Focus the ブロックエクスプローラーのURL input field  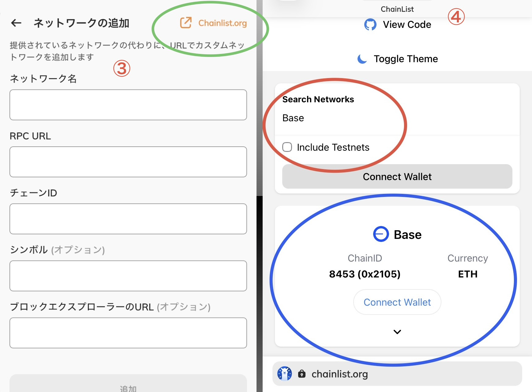pos(128,333)
